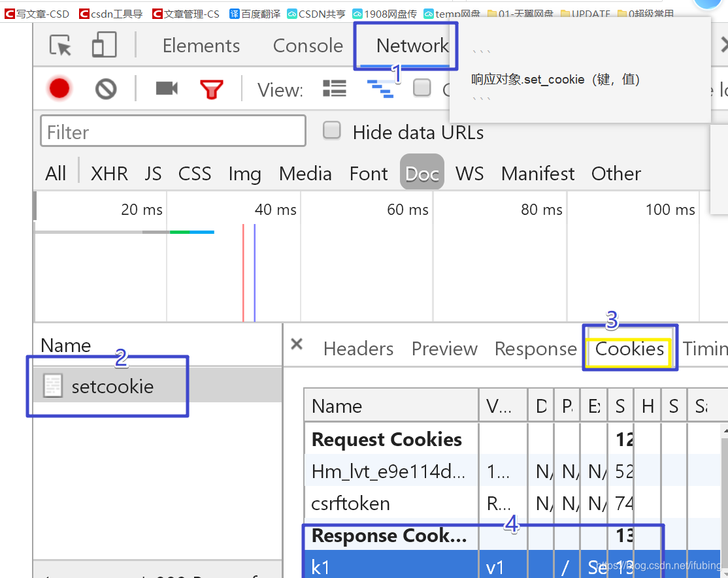Screen dimensions: 728x578
Task: Open the Timing tab of the request
Action: 704,349
